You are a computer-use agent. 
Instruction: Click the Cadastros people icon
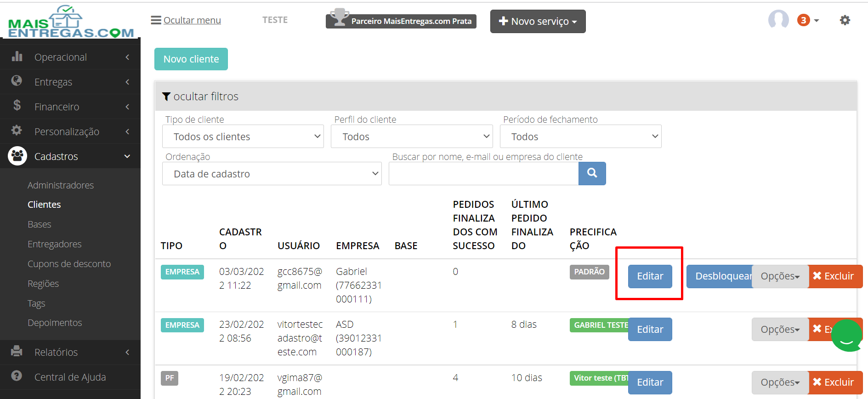[x=17, y=156]
